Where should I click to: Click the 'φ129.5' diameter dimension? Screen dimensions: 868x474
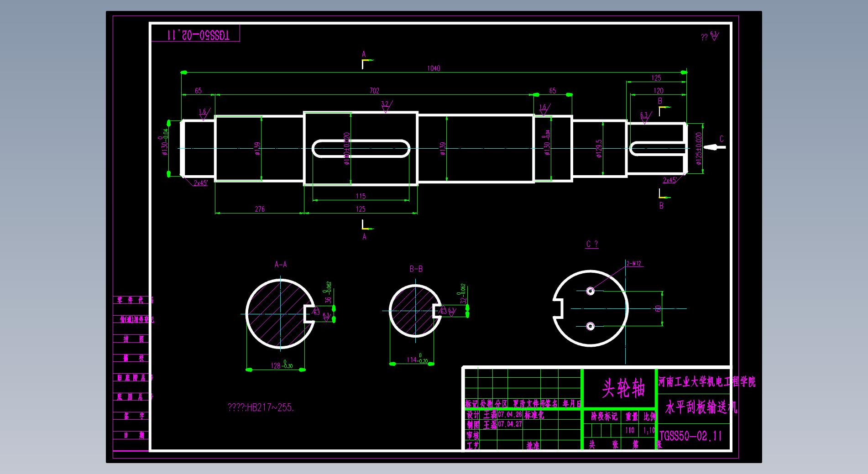599,148
